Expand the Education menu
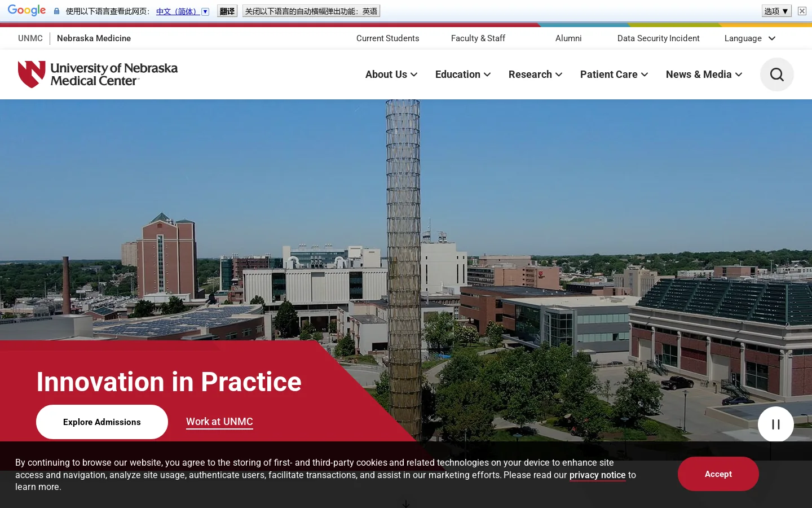The image size is (812, 508). tap(463, 75)
